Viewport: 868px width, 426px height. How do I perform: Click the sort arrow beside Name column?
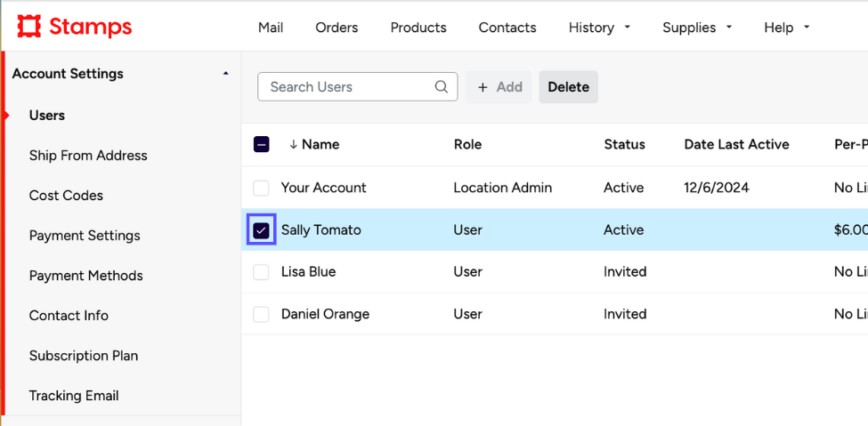(x=293, y=144)
